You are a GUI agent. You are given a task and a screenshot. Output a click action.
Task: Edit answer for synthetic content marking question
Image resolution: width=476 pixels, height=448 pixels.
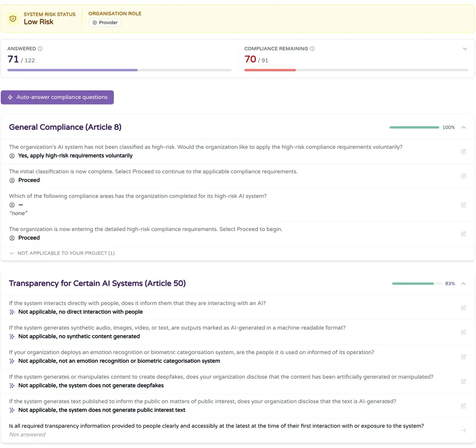(x=463, y=332)
